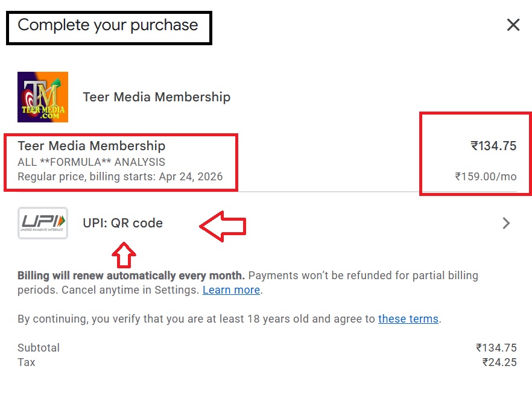The image size is (532, 404).
Task: Close the purchase dialog with the X
Action: coord(513,25)
